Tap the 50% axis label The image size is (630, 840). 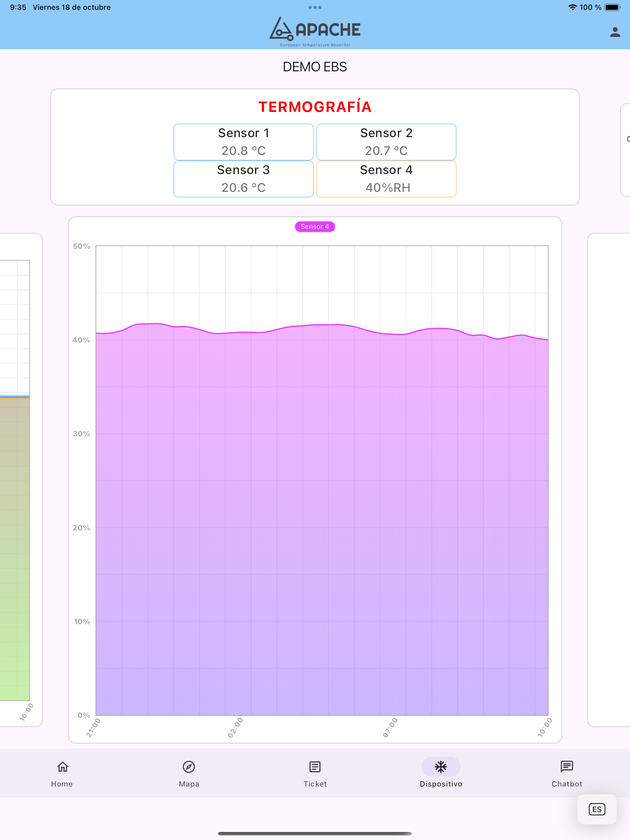[81, 246]
